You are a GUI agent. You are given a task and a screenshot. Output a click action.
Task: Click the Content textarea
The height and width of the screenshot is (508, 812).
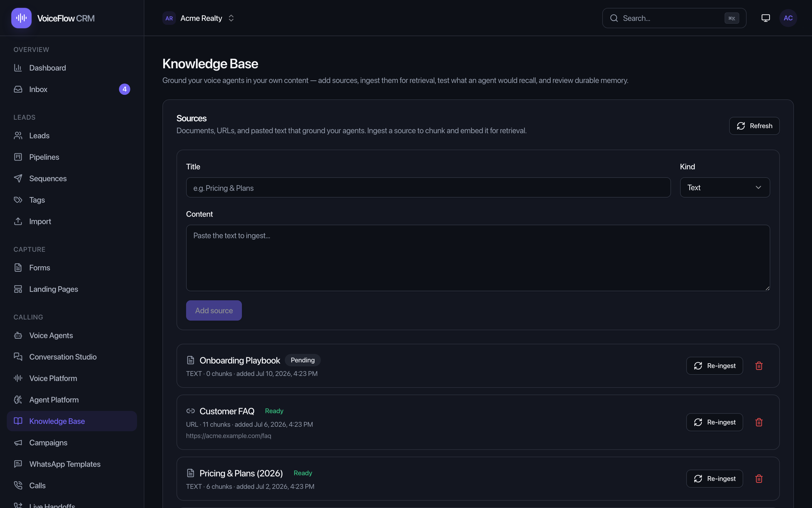pyautogui.click(x=478, y=258)
